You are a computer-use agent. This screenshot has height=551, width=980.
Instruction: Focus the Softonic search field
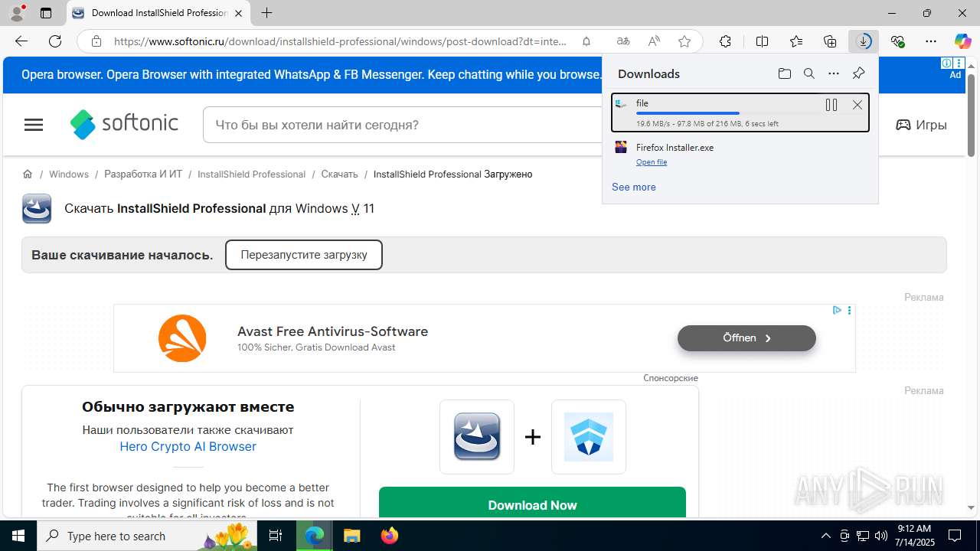(402, 125)
